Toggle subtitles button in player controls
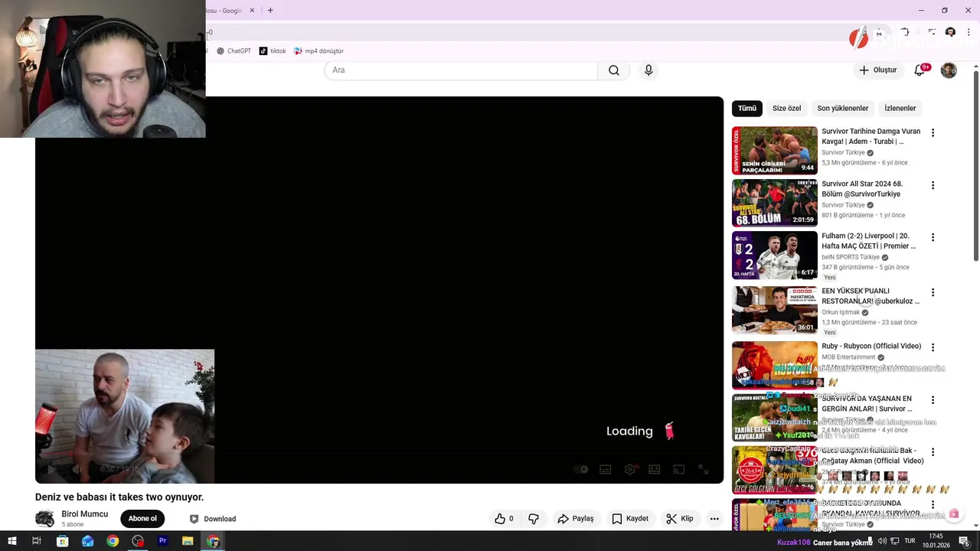 (605, 469)
